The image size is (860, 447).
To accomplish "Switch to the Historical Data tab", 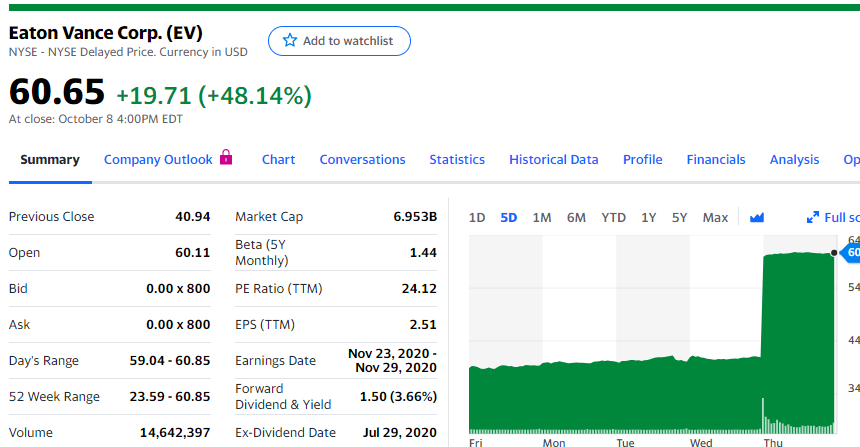I will [553, 160].
